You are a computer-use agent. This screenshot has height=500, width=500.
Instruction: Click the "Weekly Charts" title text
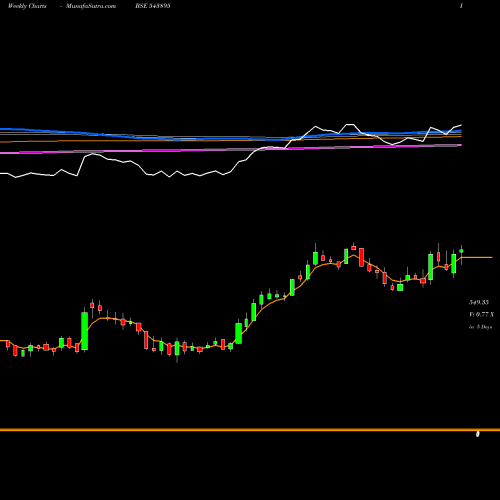point(27,6)
